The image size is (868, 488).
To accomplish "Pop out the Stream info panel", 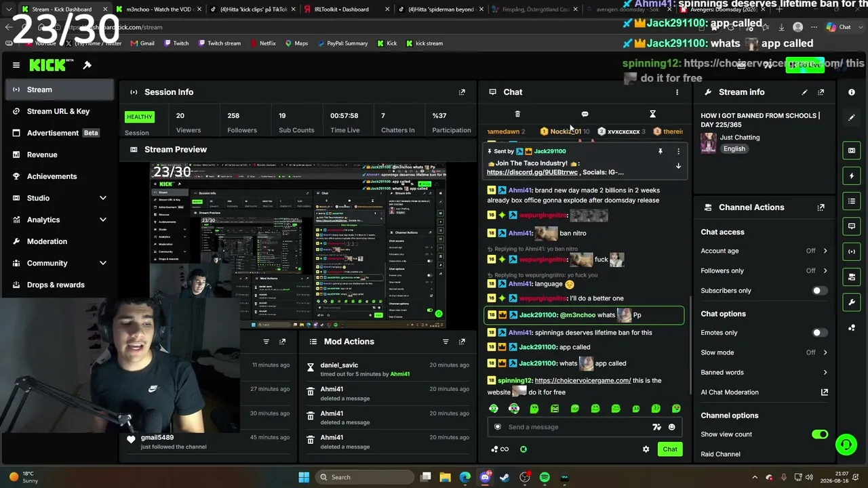I will (x=821, y=92).
